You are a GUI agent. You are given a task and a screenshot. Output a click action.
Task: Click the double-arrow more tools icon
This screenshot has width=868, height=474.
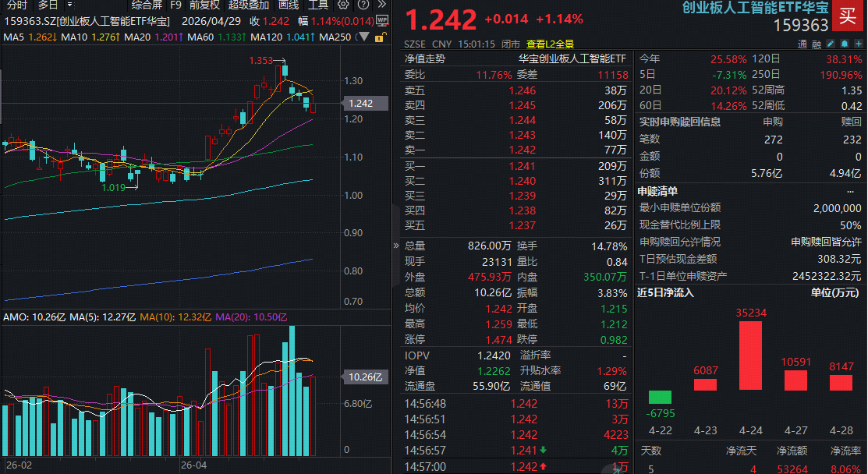click(x=381, y=5)
